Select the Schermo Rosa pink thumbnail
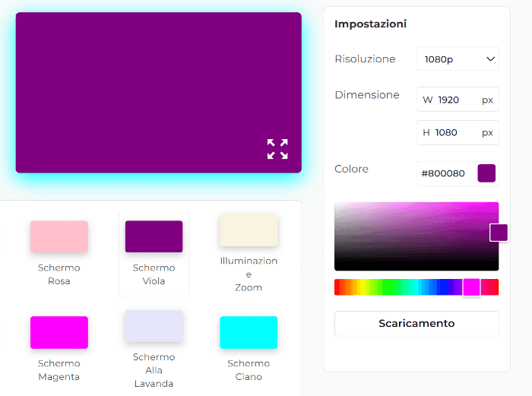532x396 pixels. [x=59, y=236]
